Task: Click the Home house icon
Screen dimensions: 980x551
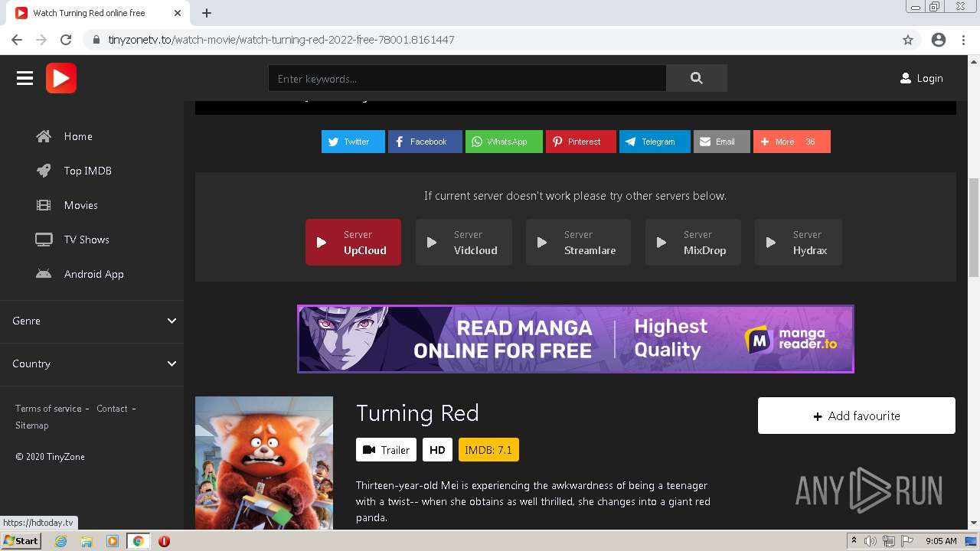Action: pos(44,136)
